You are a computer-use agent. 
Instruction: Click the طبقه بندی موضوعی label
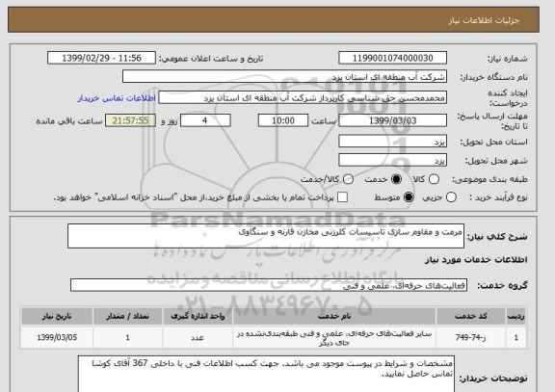click(489, 180)
